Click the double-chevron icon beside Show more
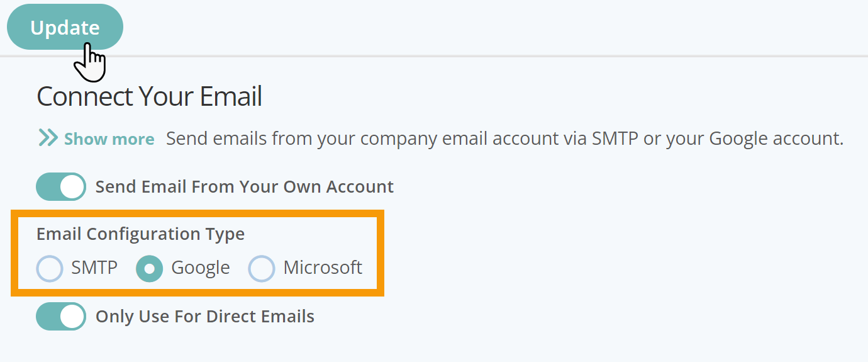This screenshot has width=868, height=362. click(x=48, y=138)
